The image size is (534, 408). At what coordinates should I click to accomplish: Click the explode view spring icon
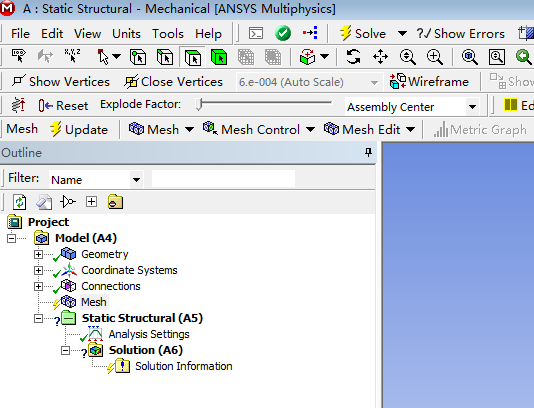click(x=18, y=105)
